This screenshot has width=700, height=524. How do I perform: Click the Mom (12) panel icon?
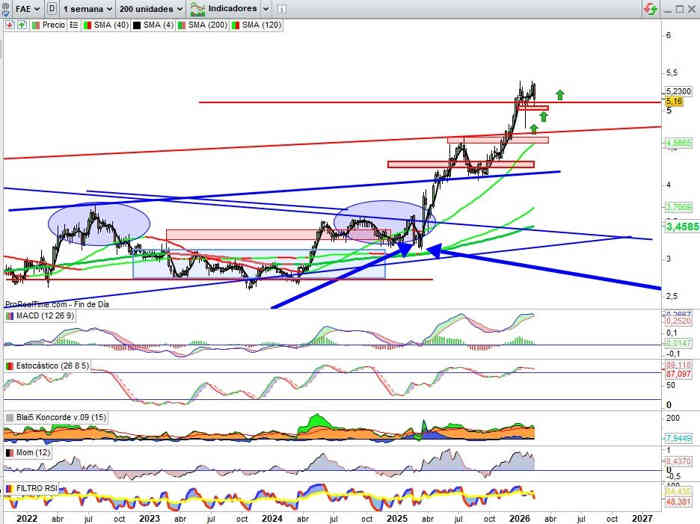coord(9,453)
